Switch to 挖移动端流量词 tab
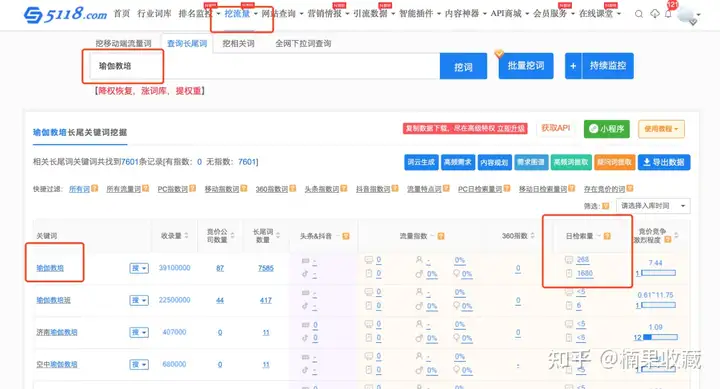The image size is (720, 389). point(123,44)
